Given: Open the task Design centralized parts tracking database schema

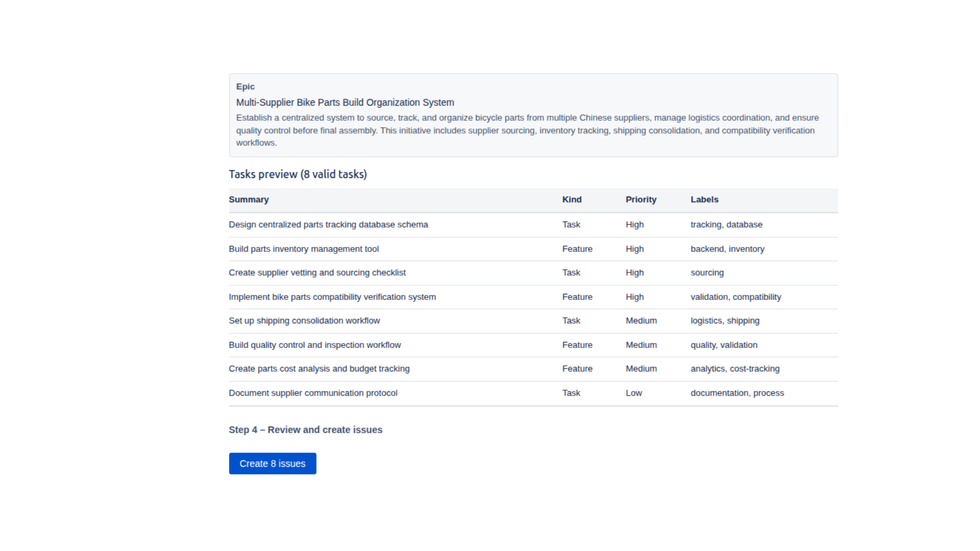Looking at the screenshot, I should [x=328, y=224].
